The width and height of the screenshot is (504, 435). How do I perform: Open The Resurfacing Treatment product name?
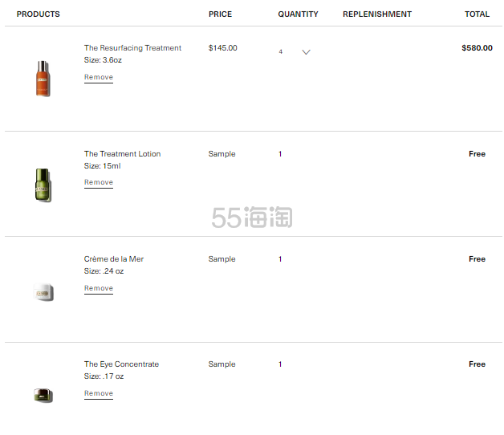(132, 48)
